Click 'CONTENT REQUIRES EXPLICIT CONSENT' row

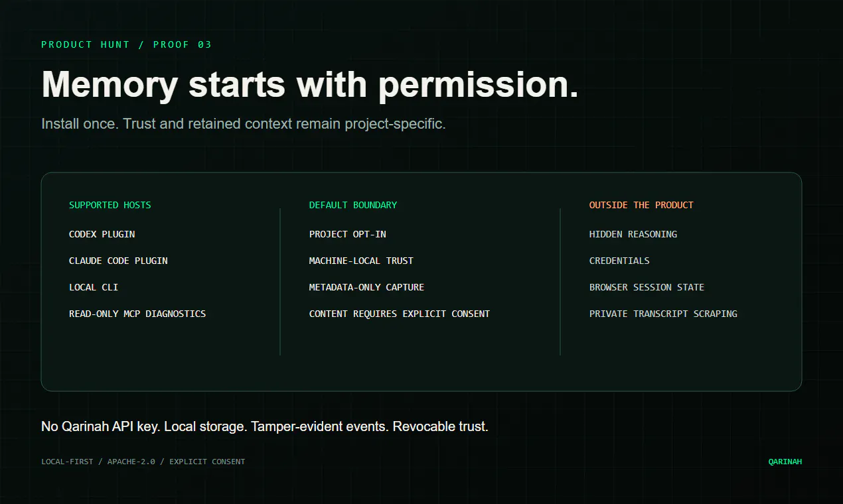click(400, 314)
